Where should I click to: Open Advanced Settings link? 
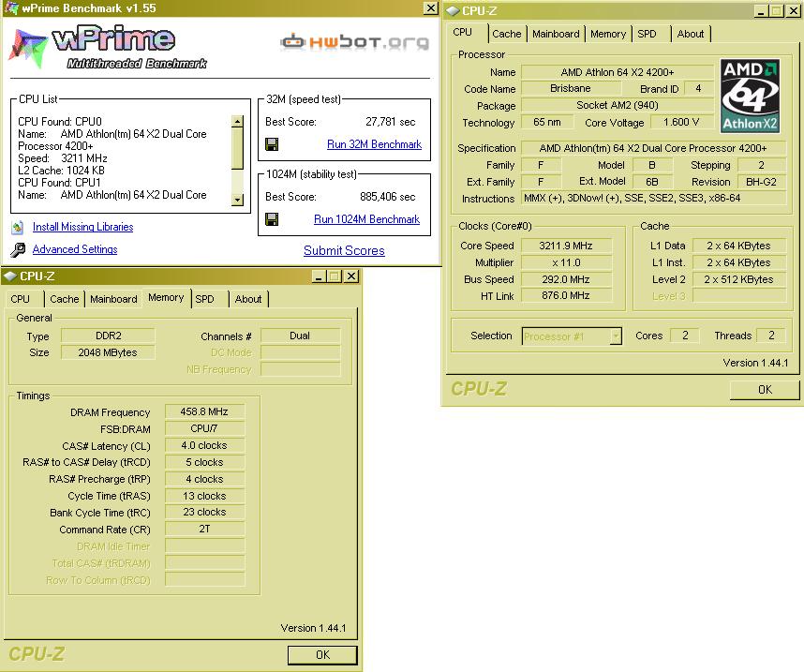[75, 249]
